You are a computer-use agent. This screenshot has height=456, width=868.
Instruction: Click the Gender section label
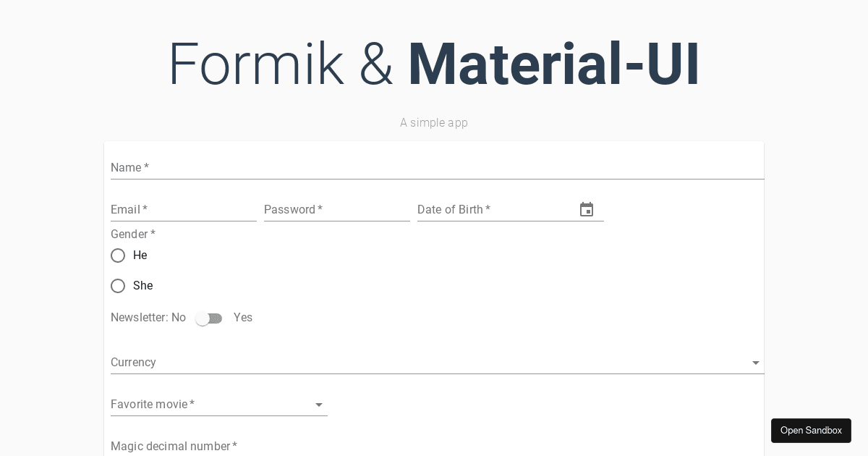133,235
